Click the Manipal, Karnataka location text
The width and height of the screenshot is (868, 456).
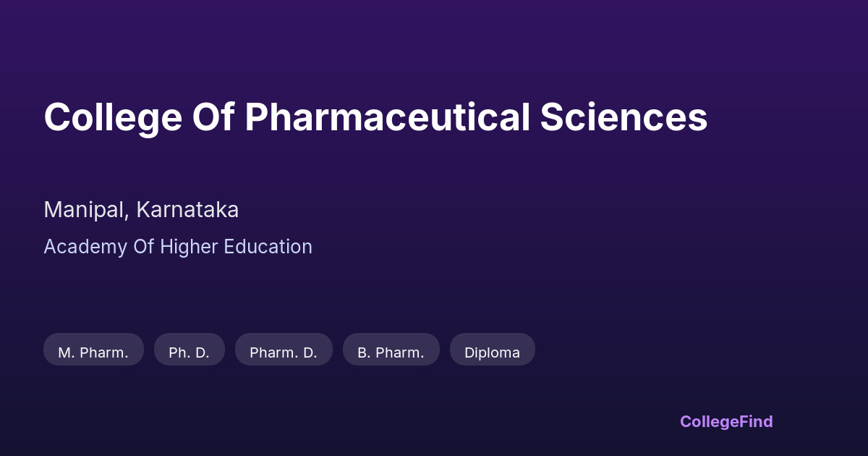pyautogui.click(x=141, y=210)
